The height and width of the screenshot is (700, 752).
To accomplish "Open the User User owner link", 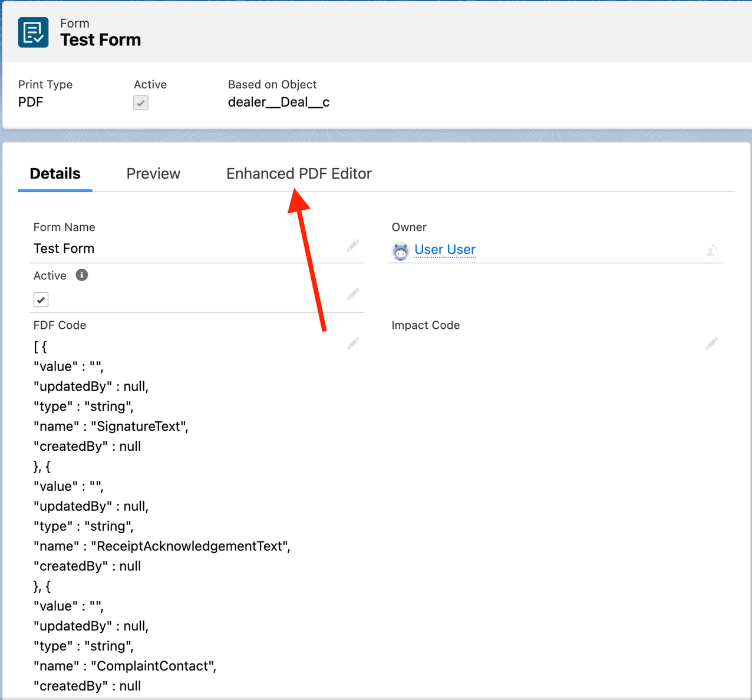I will pos(445,250).
